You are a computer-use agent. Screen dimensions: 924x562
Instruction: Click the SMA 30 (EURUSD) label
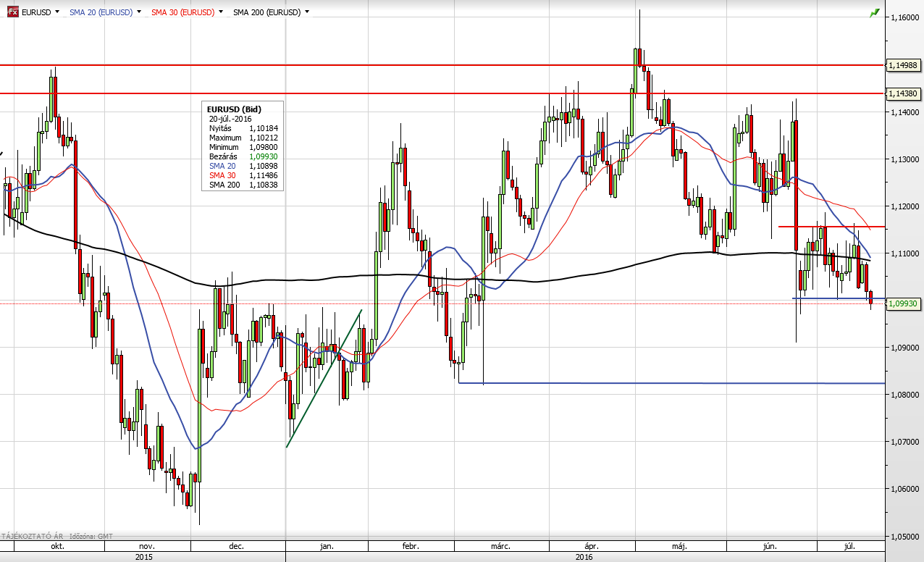click(182, 12)
